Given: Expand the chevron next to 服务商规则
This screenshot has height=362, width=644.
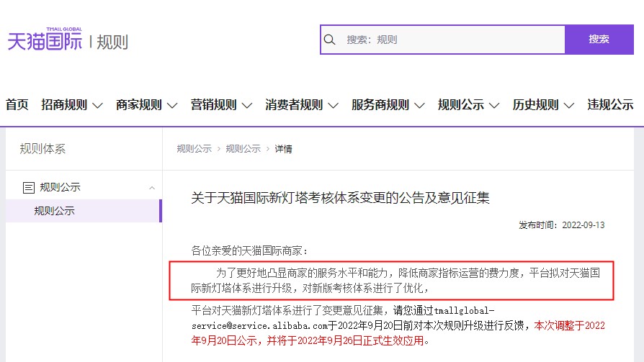Looking at the screenshot, I should [419, 106].
